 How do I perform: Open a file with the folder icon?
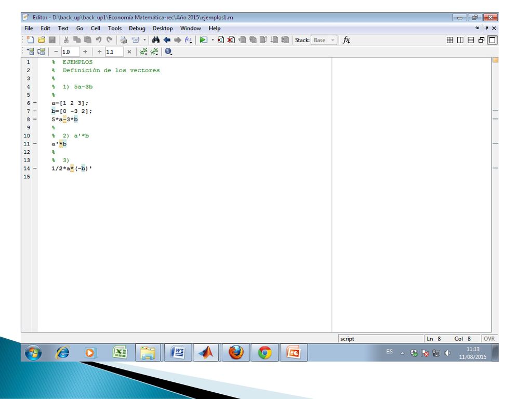click(x=42, y=39)
